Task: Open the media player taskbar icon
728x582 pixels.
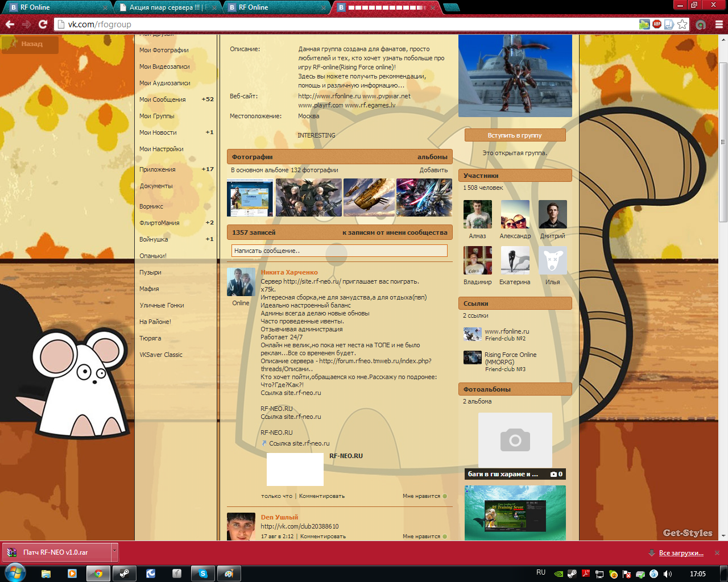Action: [72, 573]
